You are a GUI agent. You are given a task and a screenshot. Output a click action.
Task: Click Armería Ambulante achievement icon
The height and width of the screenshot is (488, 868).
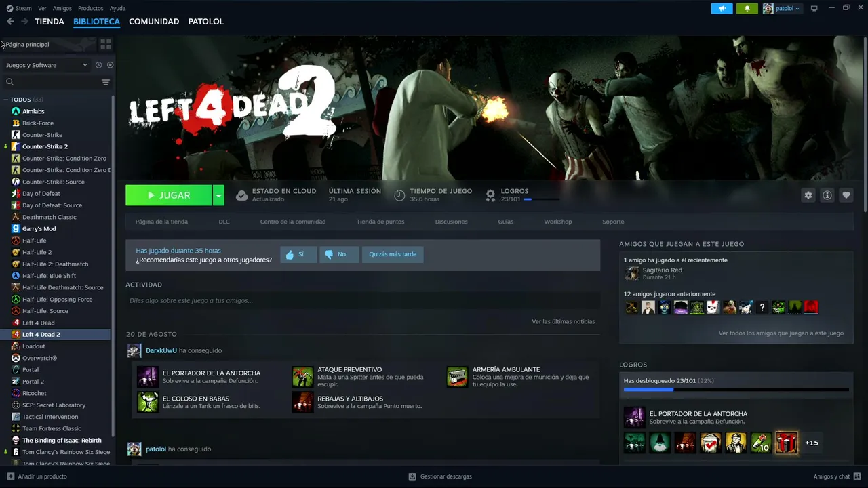(457, 377)
